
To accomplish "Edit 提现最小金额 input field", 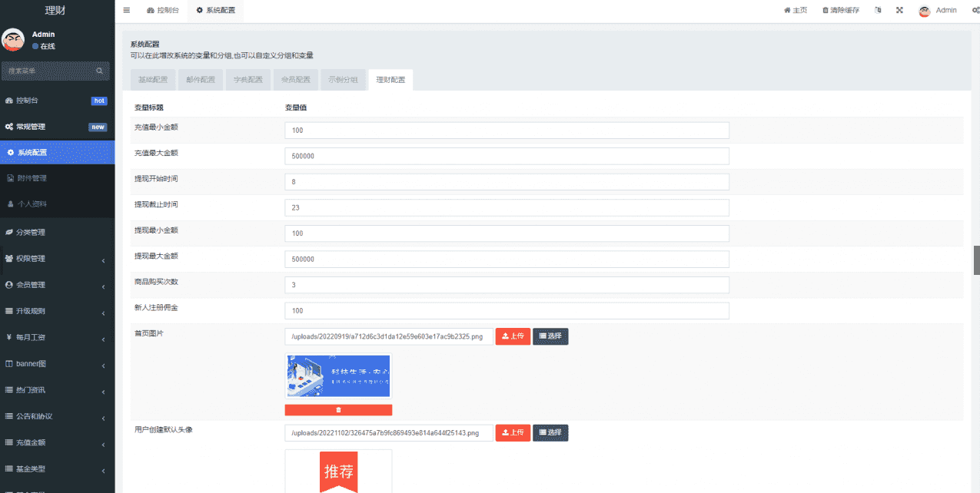I will pos(507,233).
